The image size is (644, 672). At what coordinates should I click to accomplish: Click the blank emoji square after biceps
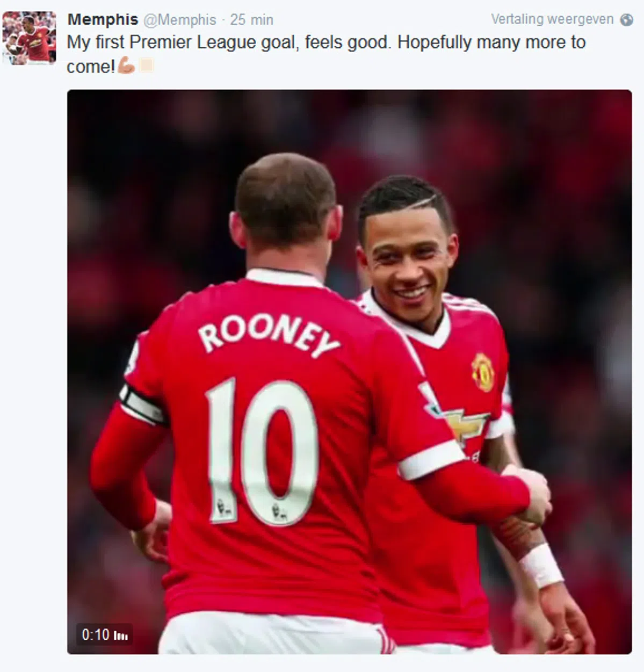(x=146, y=66)
